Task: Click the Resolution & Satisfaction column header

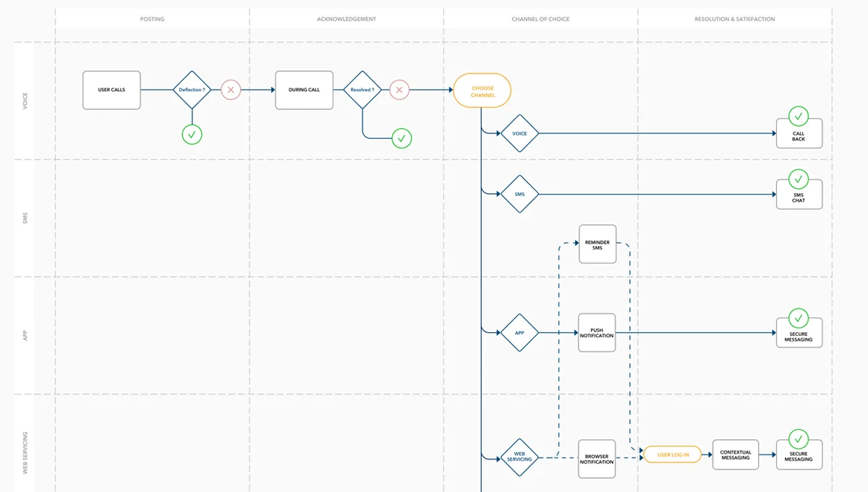Action: [x=735, y=19]
